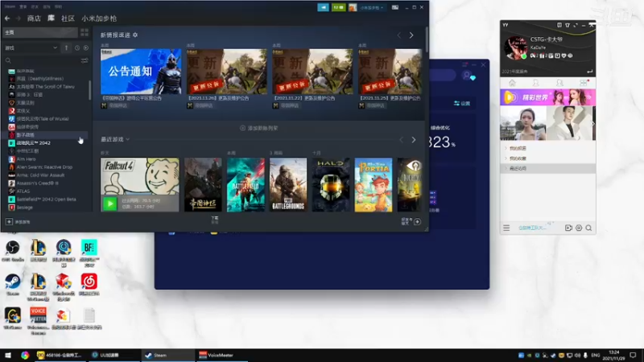Click Steam's blue announcements icon in the title bar

tap(324, 7)
